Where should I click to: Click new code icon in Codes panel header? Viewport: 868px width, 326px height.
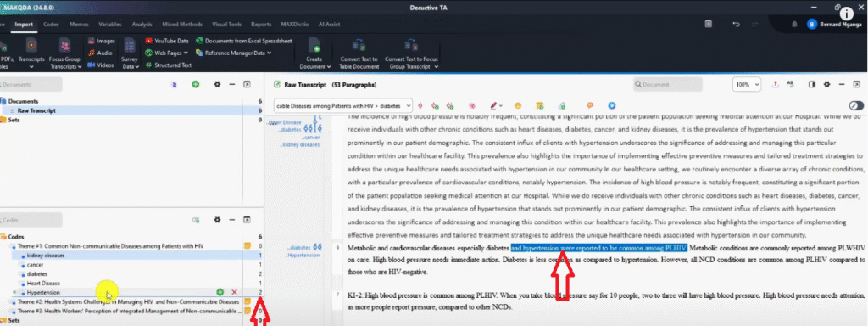pyautogui.click(x=196, y=220)
